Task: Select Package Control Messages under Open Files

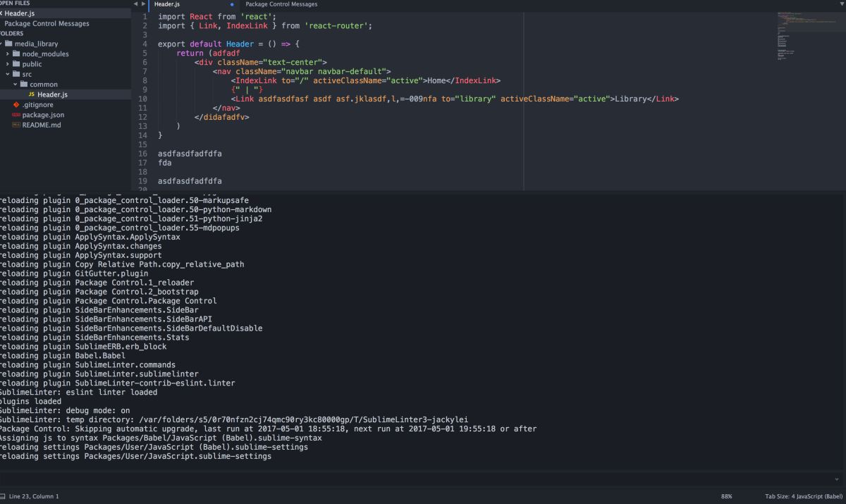Action: [x=47, y=23]
